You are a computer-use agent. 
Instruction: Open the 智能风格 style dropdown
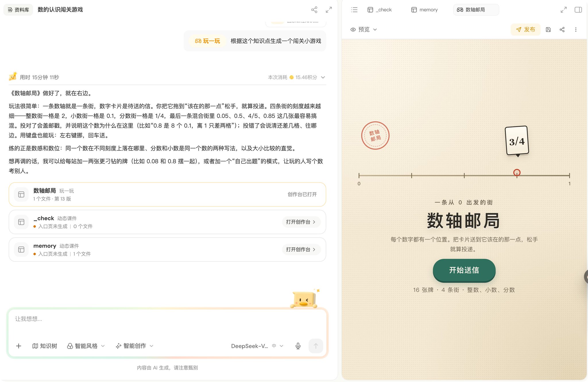pyautogui.click(x=86, y=346)
